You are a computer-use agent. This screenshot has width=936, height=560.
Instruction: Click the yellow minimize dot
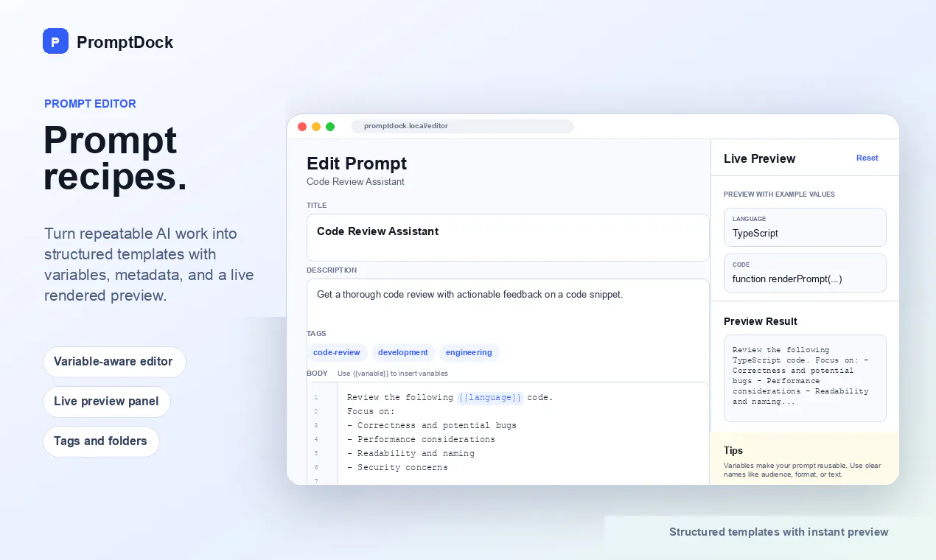point(316,127)
